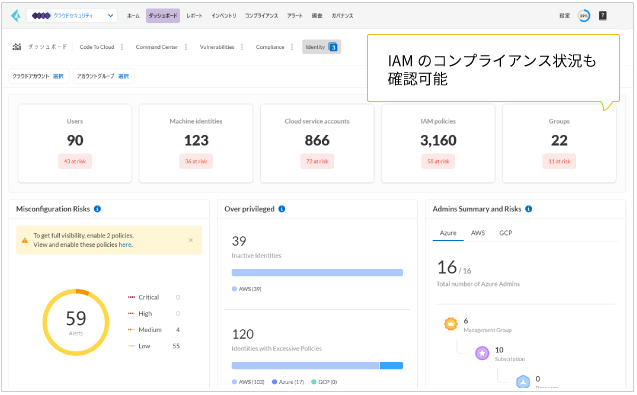Click the warning triangle icon in the banner
Viewport: 637px width, 395px height.
click(25, 240)
